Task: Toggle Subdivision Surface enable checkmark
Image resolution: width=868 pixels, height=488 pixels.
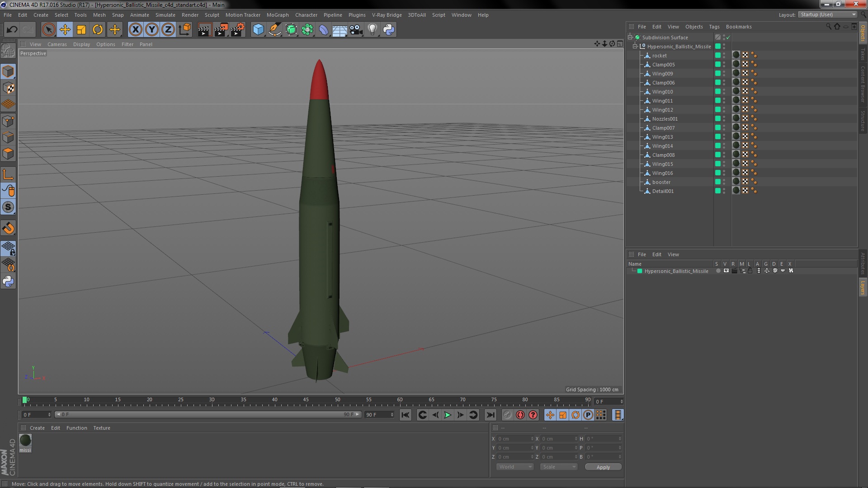Action: (728, 38)
